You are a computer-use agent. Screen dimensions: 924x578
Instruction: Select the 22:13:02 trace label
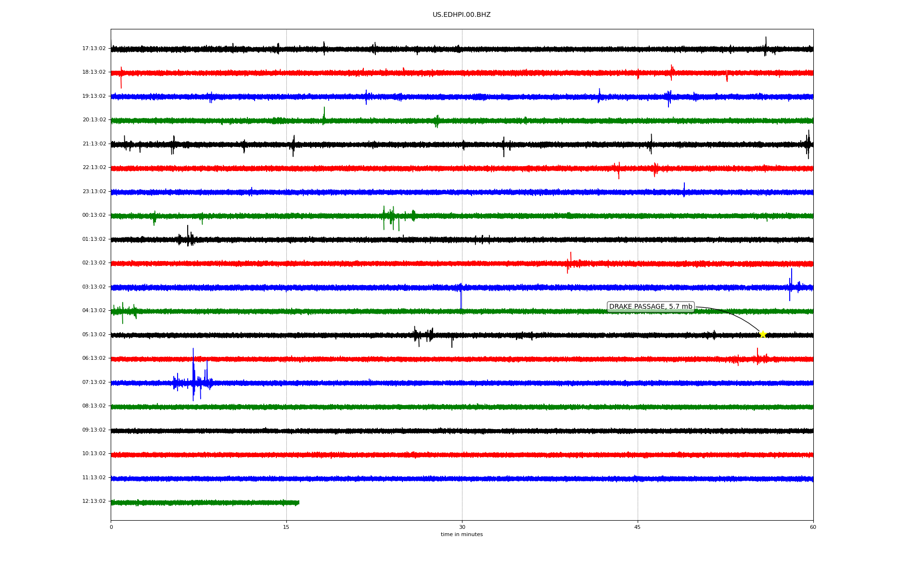point(94,168)
